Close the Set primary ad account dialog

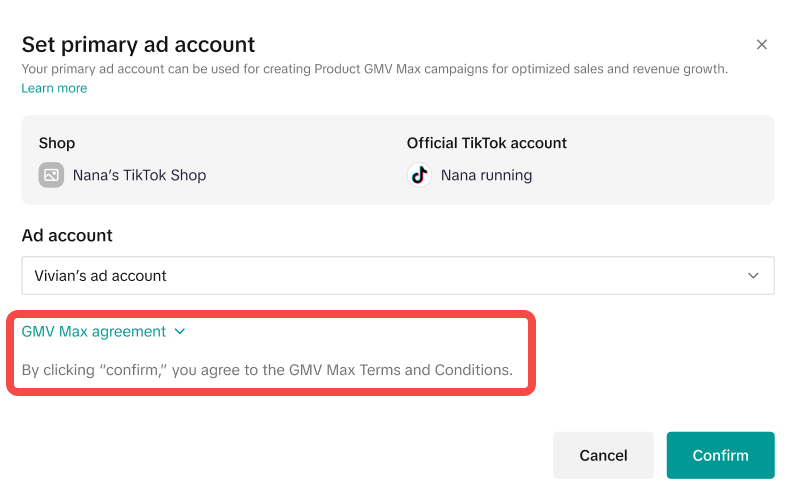tap(761, 45)
